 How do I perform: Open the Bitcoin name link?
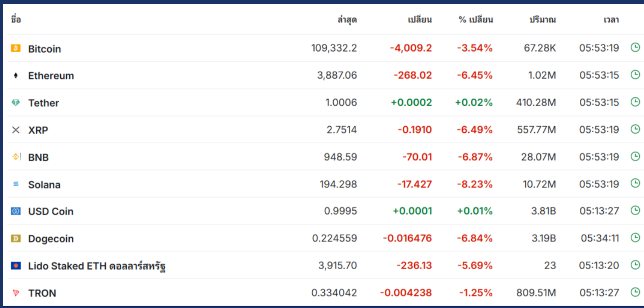pos(44,48)
